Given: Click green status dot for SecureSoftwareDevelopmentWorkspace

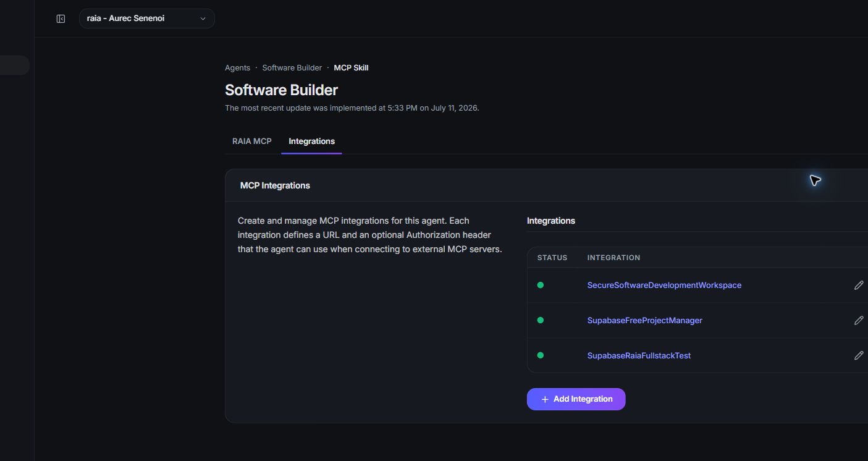Looking at the screenshot, I should [x=541, y=285].
